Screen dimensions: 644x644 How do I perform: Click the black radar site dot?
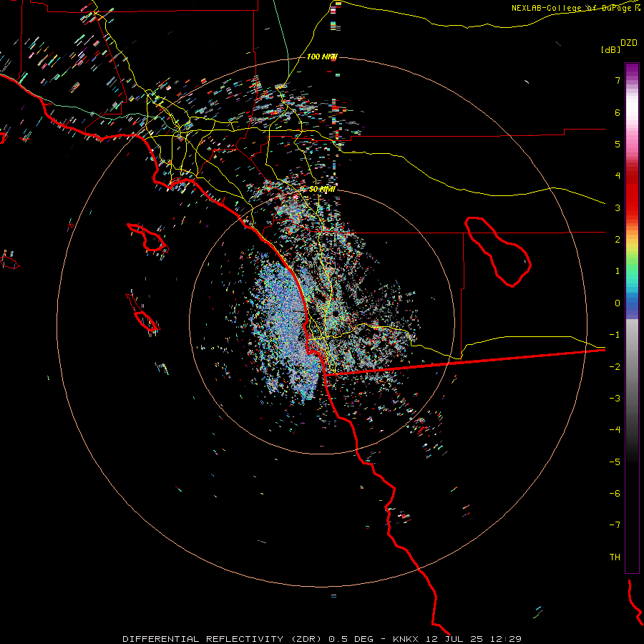336,314
